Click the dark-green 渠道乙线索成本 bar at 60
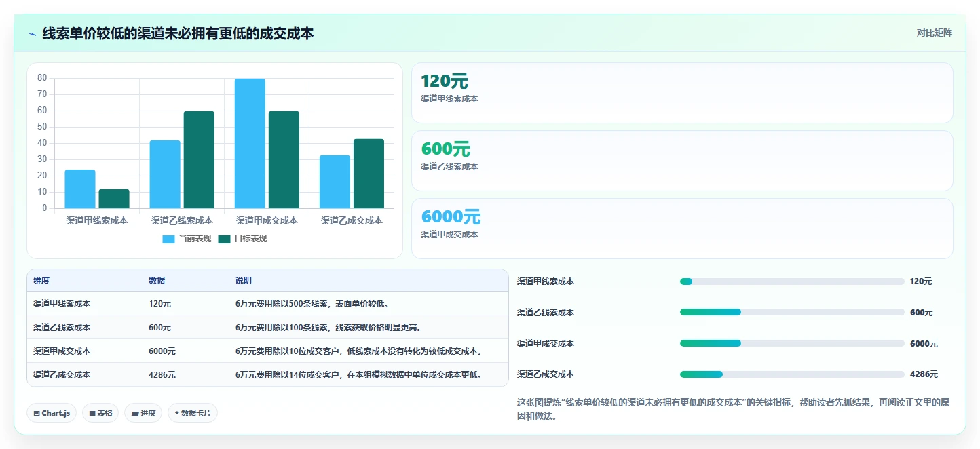Viewport: 980px width, 449px height. (x=199, y=159)
